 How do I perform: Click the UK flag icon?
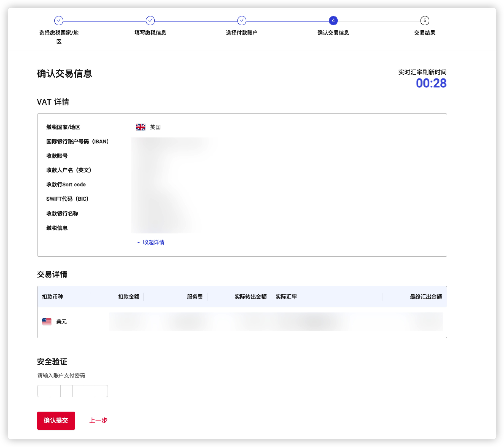point(140,127)
